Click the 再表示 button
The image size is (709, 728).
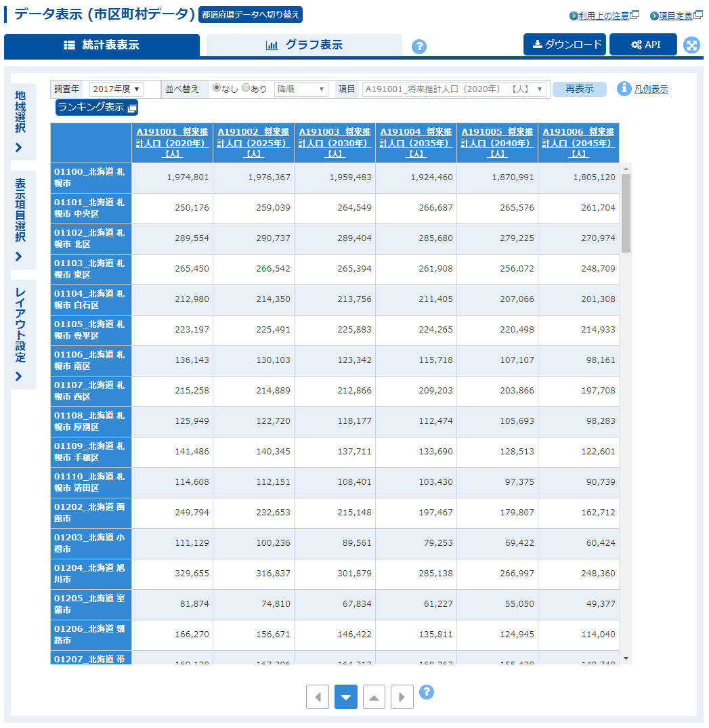(579, 89)
